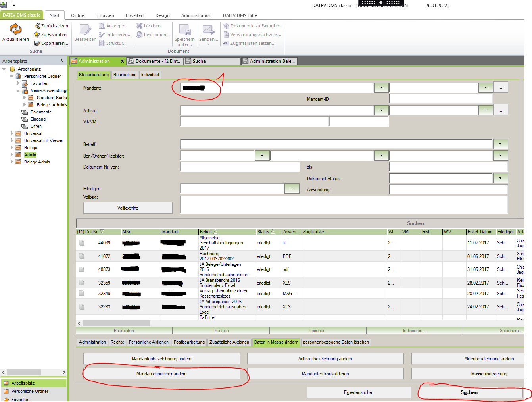532x402 pixels.
Task: Open the Administration Bele... tab
Action: pyautogui.click(x=269, y=61)
